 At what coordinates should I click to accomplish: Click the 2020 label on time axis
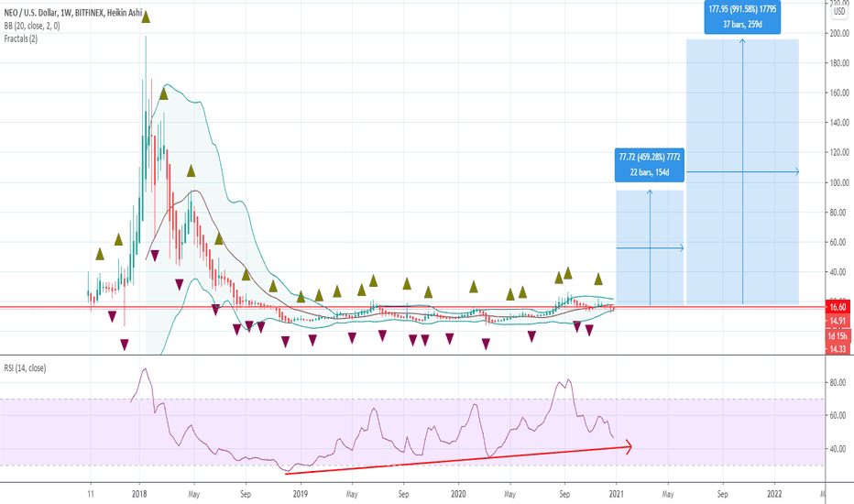[458, 494]
